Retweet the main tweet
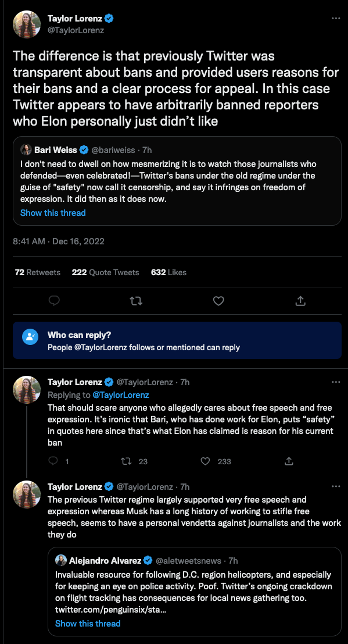The height and width of the screenshot is (644, 348). pos(136,301)
